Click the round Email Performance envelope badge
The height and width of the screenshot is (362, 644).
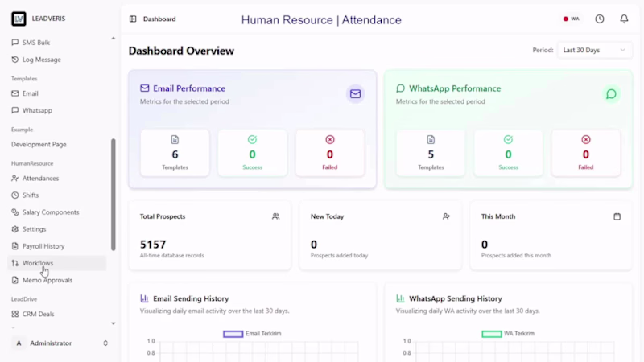pyautogui.click(x=355, y=94)
